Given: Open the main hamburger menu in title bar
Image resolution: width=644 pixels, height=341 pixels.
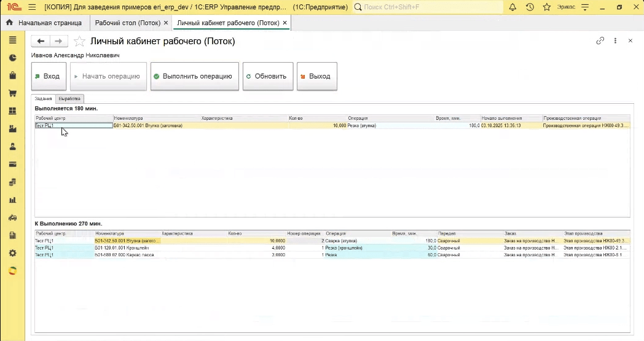Looking at the screenshot, I should (32, 7).
